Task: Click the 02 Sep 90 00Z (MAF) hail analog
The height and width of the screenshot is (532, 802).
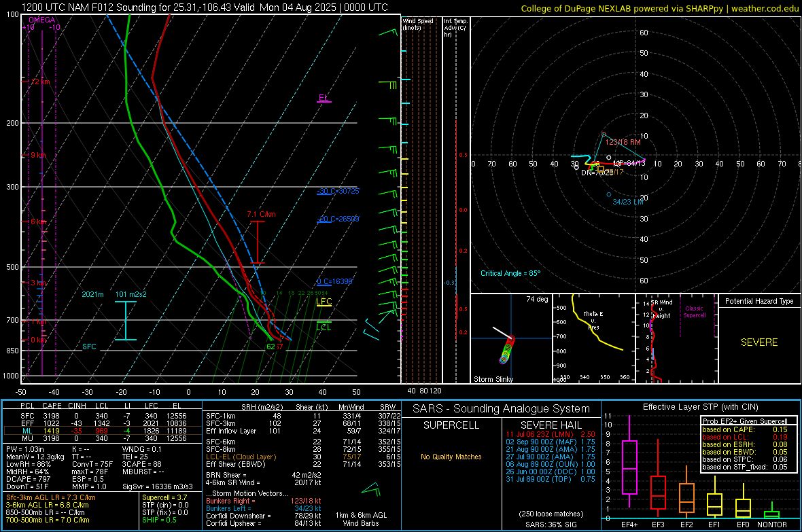Action: point(551,442)
